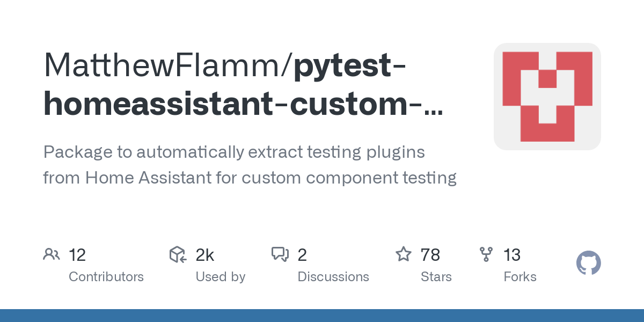
Task: Click the MatthewFlamm owner name
Action: click(166, 64)
